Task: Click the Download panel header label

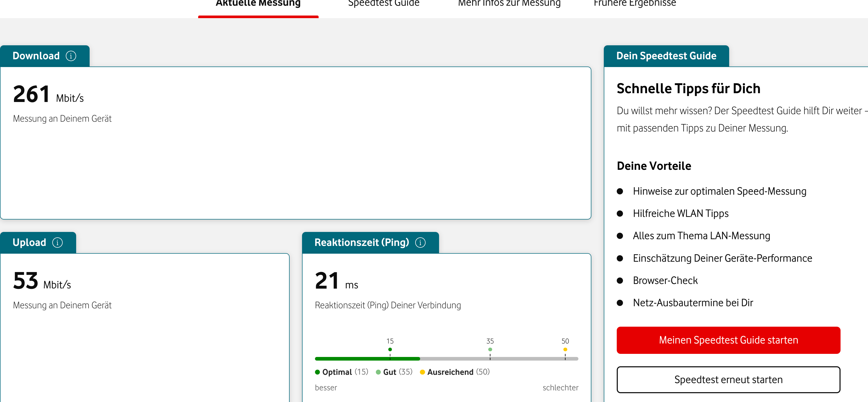Action: [36, 56]
